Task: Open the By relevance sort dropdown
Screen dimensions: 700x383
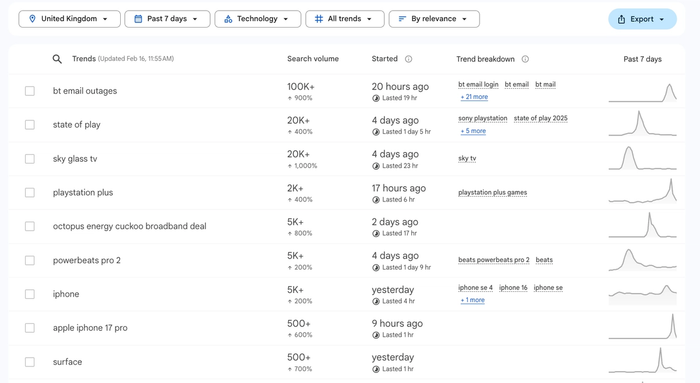Action: (434, 19)
